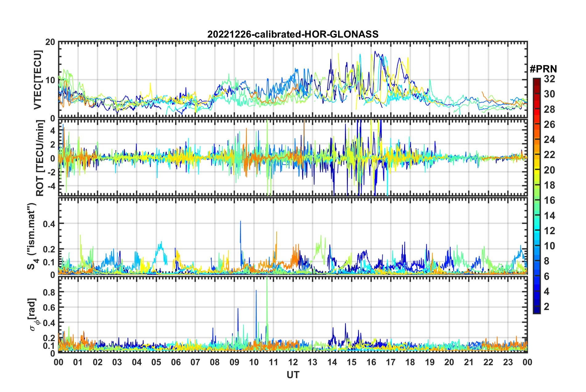The height and width of the screenshot is (392, 586).
Task: Pick the "14" label on the PRN colorbar
Action: [550, 216]
